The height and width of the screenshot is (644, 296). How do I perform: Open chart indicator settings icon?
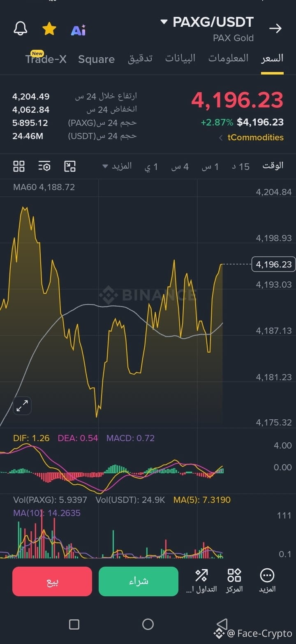44,166
